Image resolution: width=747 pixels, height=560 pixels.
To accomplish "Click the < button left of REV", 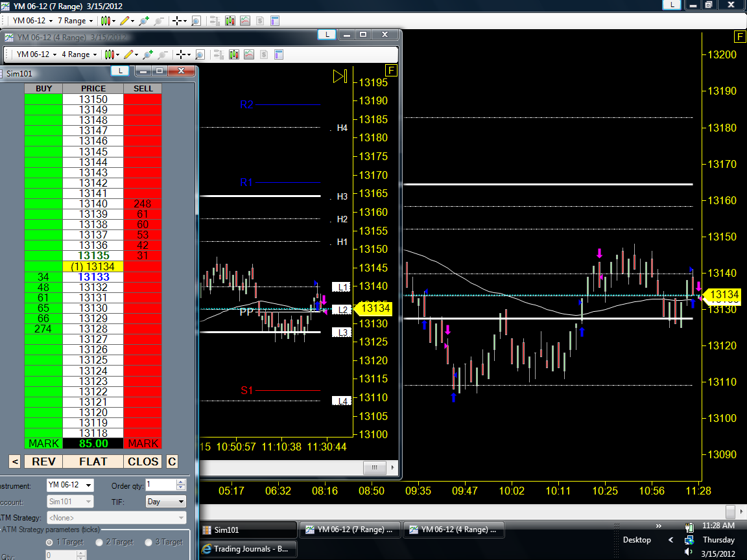I will tap(15, 461).
